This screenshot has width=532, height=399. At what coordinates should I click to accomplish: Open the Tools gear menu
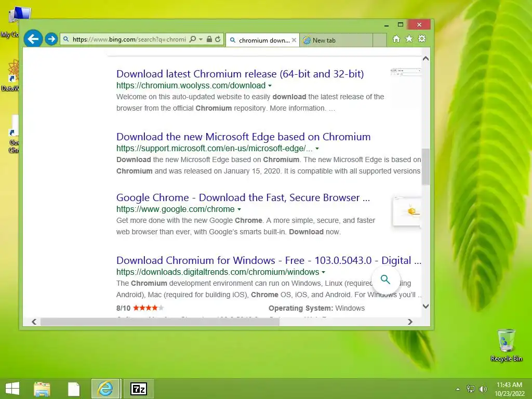coord(422,39)
